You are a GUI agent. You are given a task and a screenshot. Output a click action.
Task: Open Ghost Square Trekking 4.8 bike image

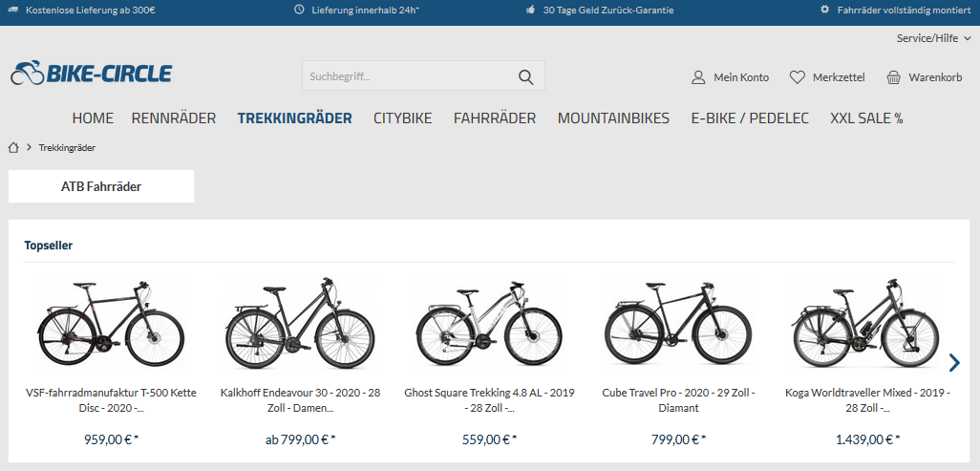[489, 325]
